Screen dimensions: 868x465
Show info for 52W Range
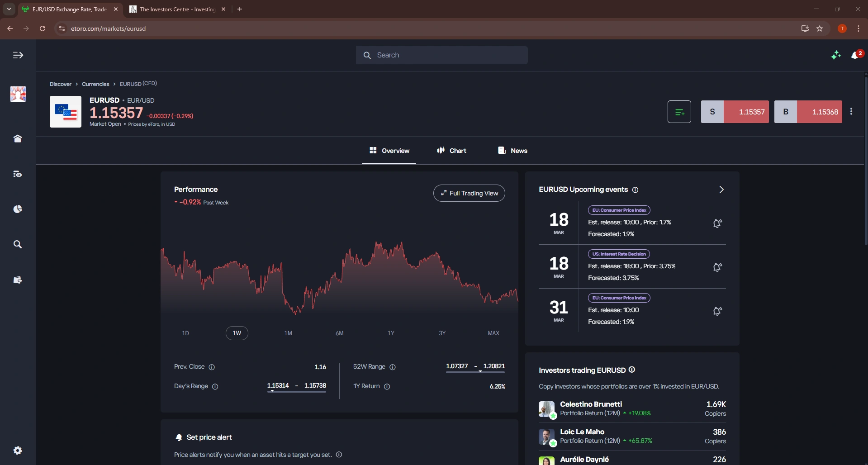pyautogui.click(x=393, y=367)
